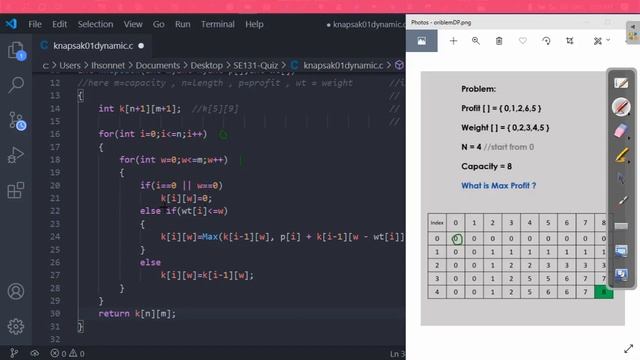Delete the image with the trash icon
This screenshot has height=360, width=640.
[x=499, y=41]
